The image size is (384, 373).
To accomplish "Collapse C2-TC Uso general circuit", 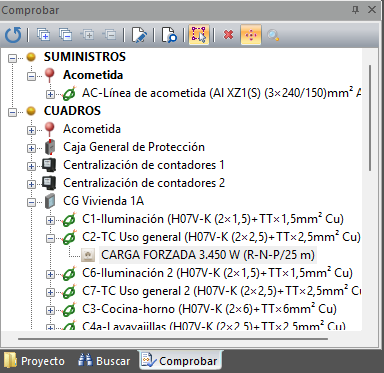I will coord(50,238).
